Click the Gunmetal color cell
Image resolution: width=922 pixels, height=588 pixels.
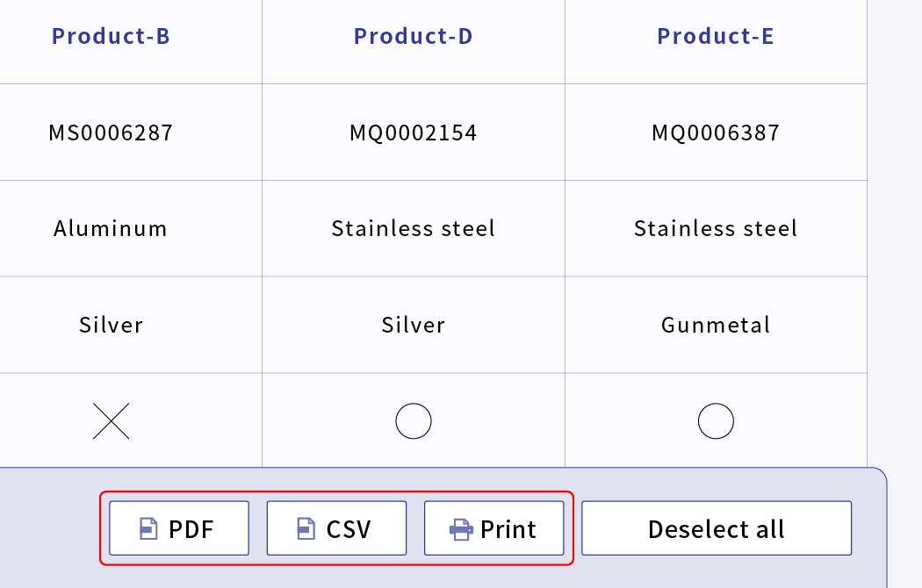point(716,325)
